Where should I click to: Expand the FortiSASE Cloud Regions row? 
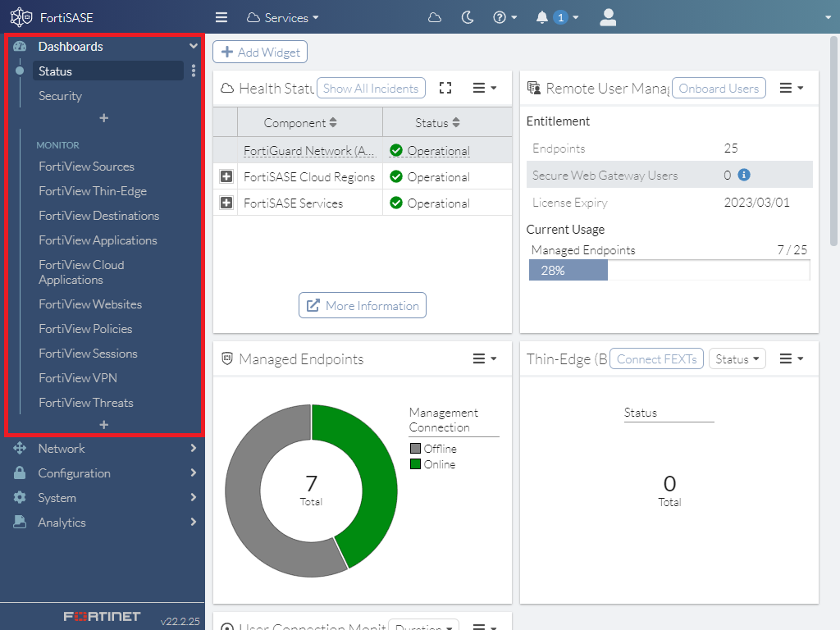[x=226, y=176]
